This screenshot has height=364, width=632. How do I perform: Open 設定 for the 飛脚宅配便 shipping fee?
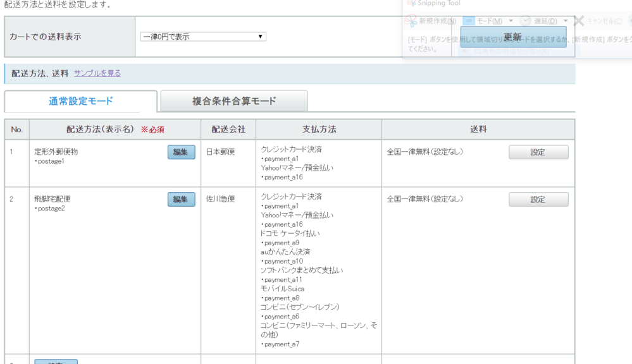(538, 199)
